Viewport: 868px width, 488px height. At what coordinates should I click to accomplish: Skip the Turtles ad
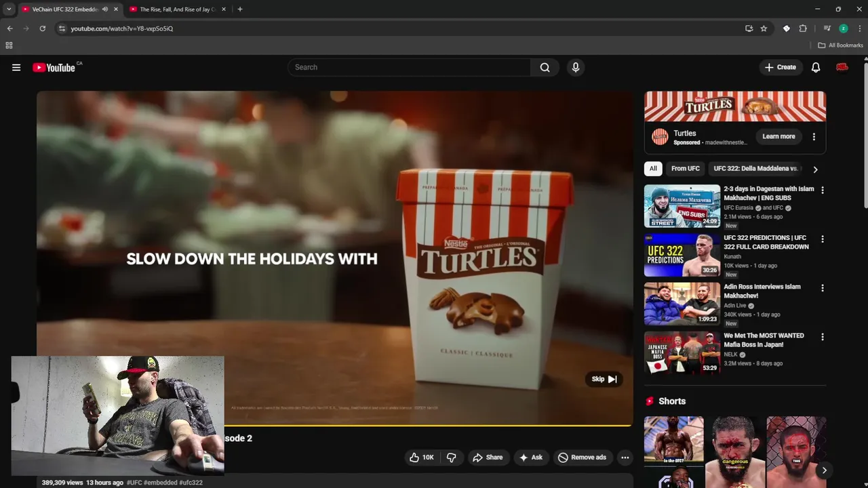point(604,380)
